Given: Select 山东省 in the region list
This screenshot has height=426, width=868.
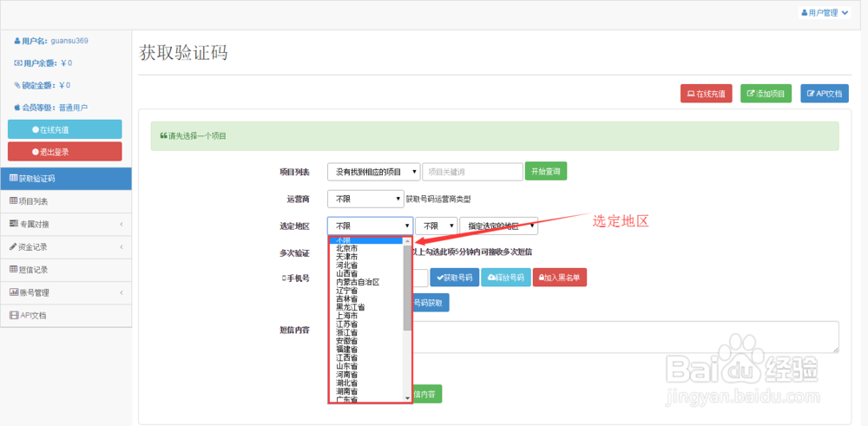Looking at the screenshot, I should [x=366, y=365].
